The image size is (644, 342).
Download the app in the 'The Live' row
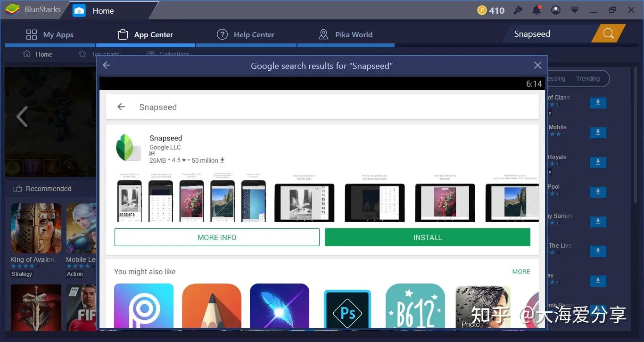point(598,251)
